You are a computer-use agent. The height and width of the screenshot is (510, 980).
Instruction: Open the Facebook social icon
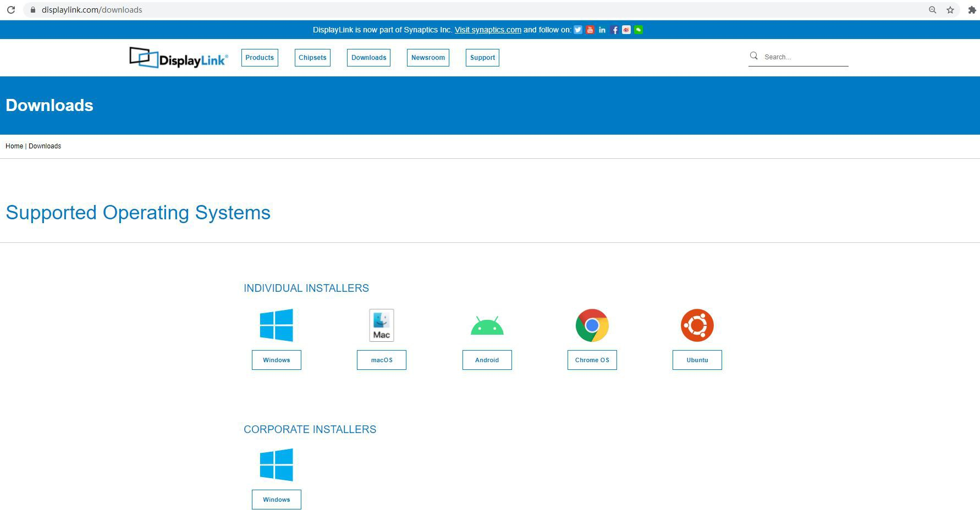(x=614, y=30)
